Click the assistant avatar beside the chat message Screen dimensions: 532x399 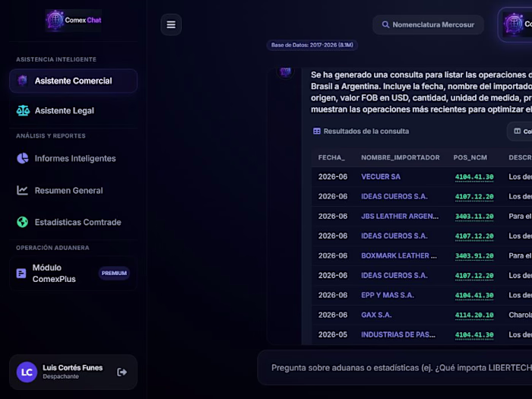coord(285,71)
